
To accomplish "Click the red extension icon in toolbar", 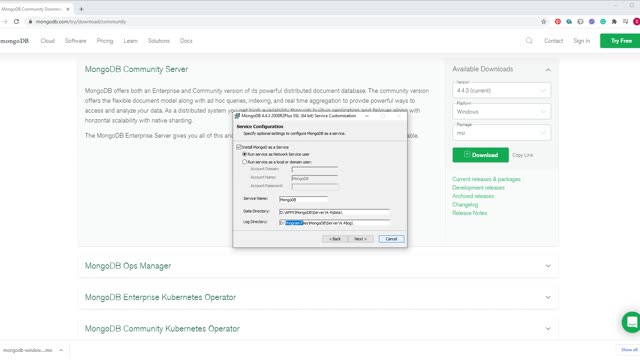I will pyautogui.click(x=558, y=22).
